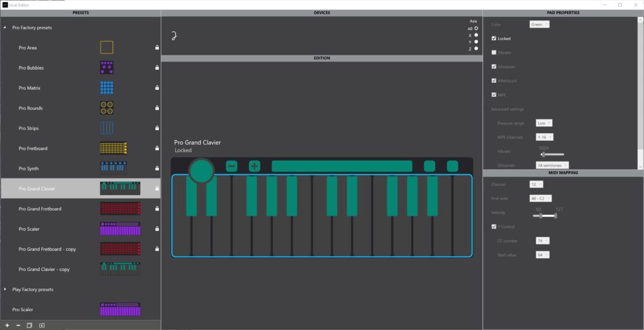The image size is (644, 330).
Task: Uncheck the Locked checkbox
Action: coord(494,38)
